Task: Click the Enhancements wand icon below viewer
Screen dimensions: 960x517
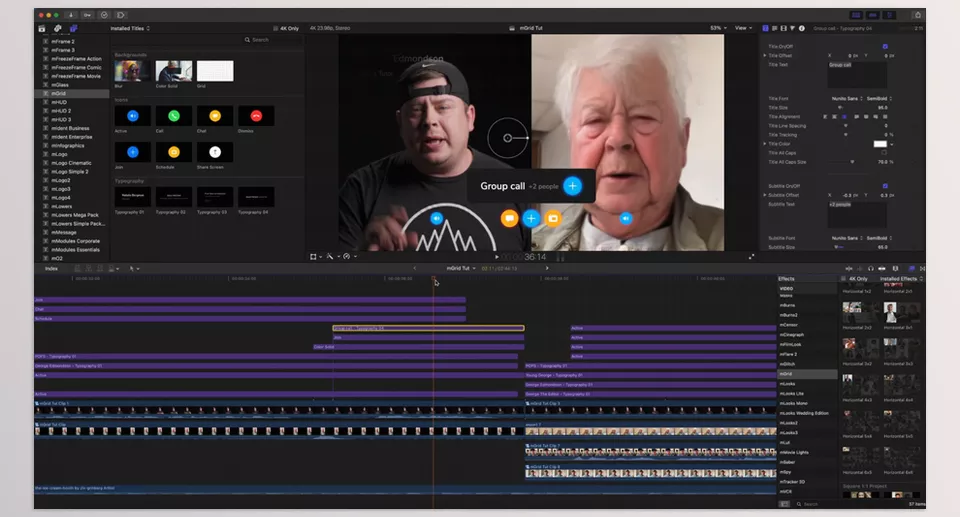Action: [329, 257]
